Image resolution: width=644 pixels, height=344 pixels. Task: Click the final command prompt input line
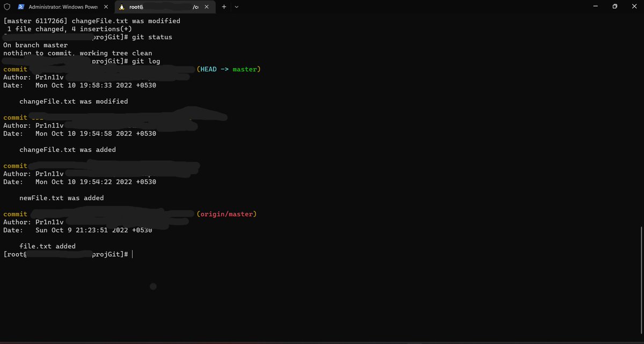(x=68, y=254)
